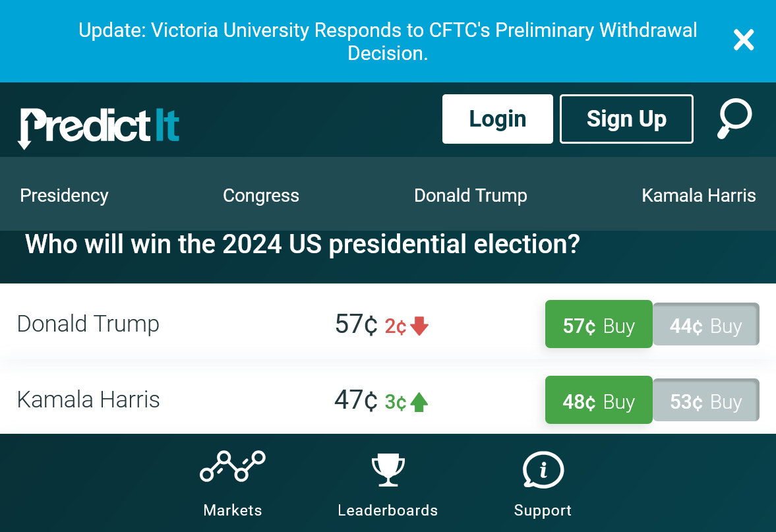Open search with the magnifying glass icon
This screenshot has width=776, height=532.
(734, 119)
